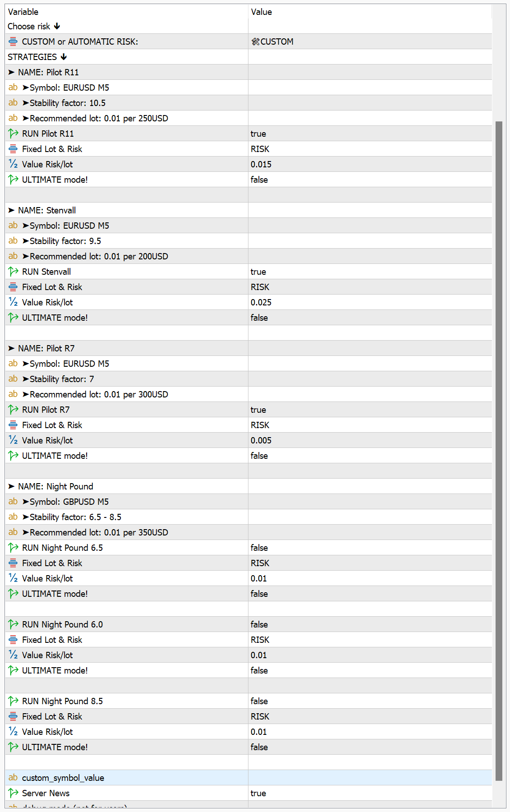Click the ab icon beside Symbol: GBPUSD M5

click(13, 502)
